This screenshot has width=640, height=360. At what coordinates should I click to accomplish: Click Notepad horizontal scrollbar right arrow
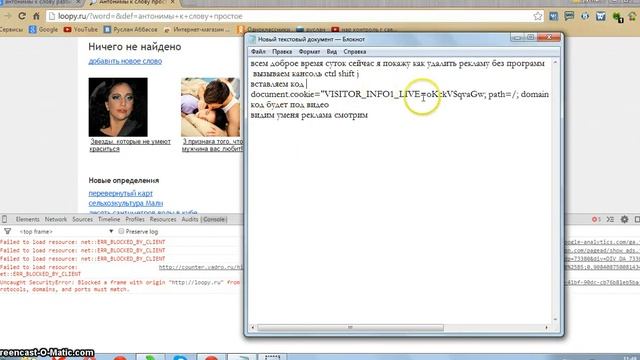point(547,327)
